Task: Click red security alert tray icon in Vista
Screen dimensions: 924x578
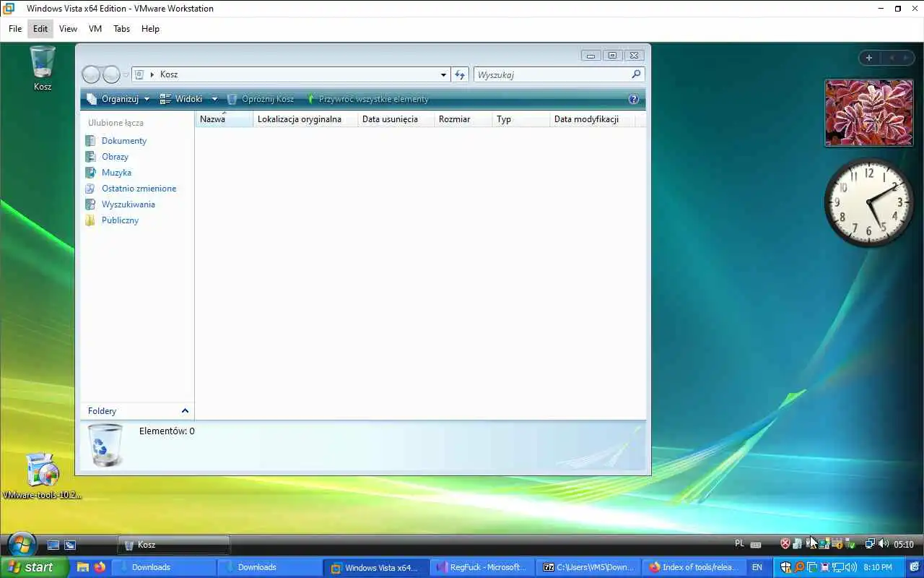Action: tap(785, 544)
